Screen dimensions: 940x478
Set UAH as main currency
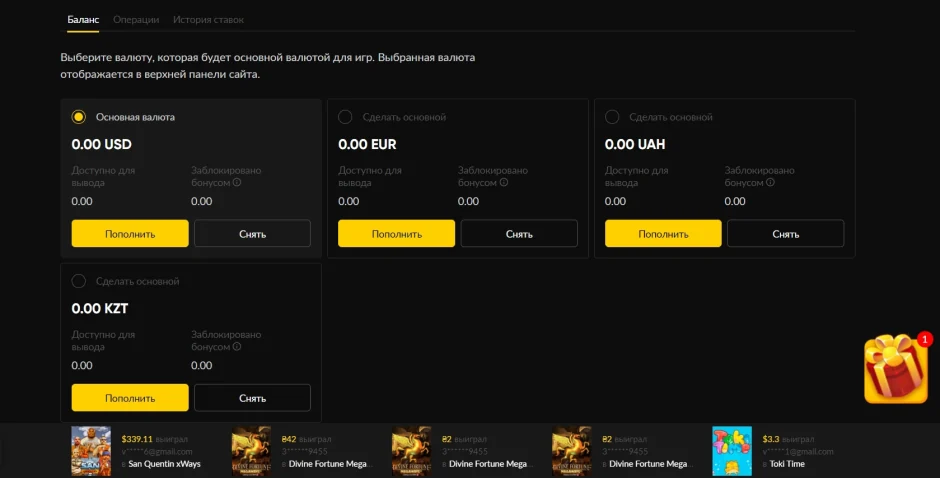(x=612, y=117)
